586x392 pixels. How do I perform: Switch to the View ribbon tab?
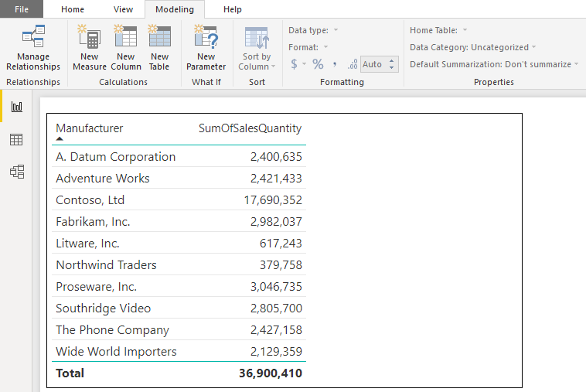pyautogui.click(x=123, y=9)
